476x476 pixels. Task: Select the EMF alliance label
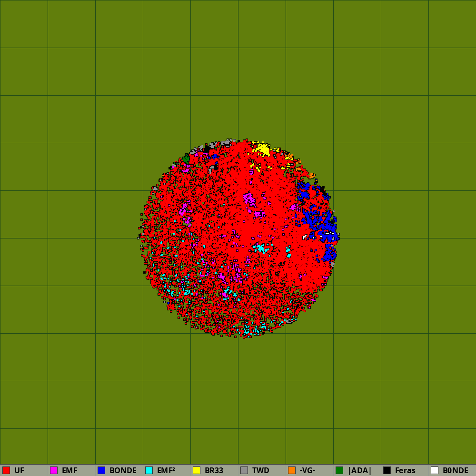click(x=69, y=471)
